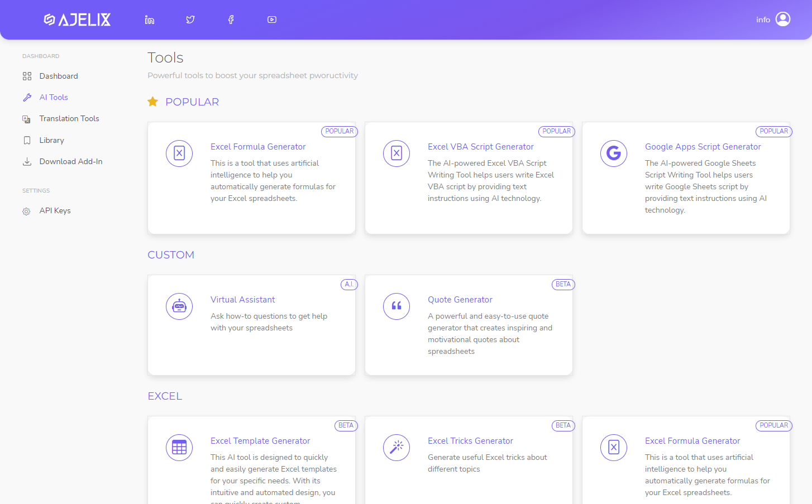This screenshot has width=812, height=504.
Task: Open Translation Tools in the sidebar
Action: click(69, 118)
